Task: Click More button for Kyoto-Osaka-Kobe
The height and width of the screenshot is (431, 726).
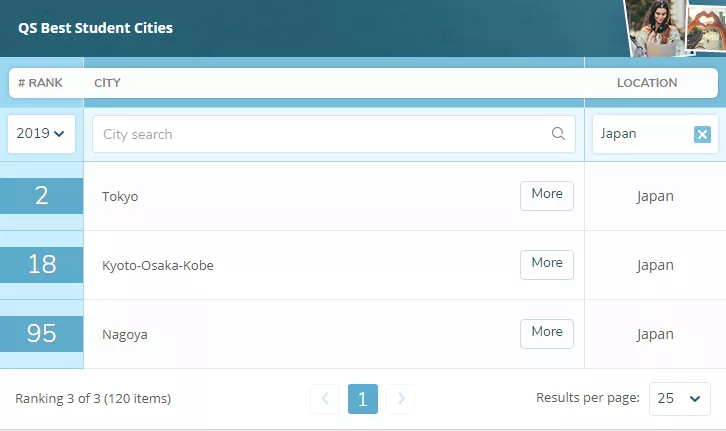Action: (547, 264)
